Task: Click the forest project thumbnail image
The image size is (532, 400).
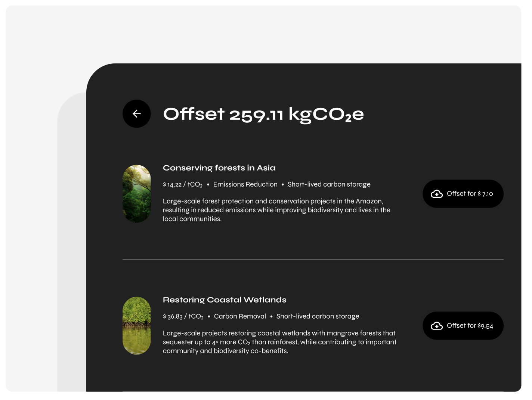Action: [137, 194]
